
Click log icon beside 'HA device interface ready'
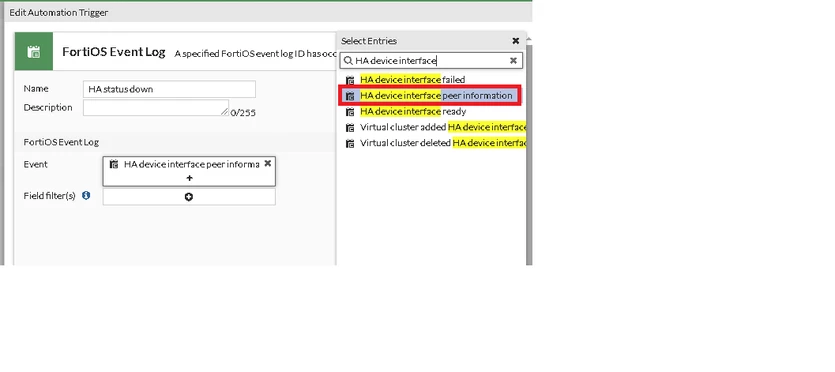click(350, 112)
